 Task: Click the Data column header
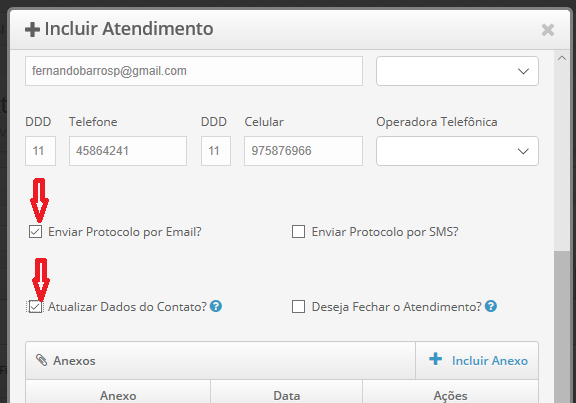287,395
